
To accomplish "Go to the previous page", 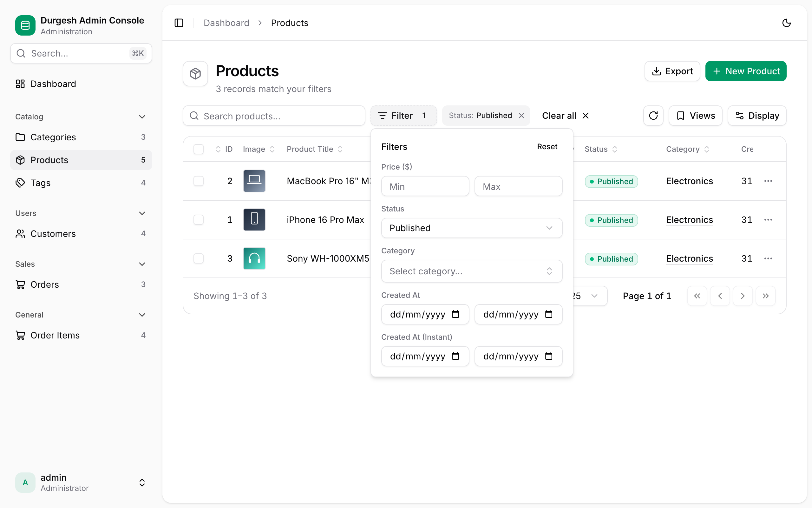I will (x=720, y=296).
